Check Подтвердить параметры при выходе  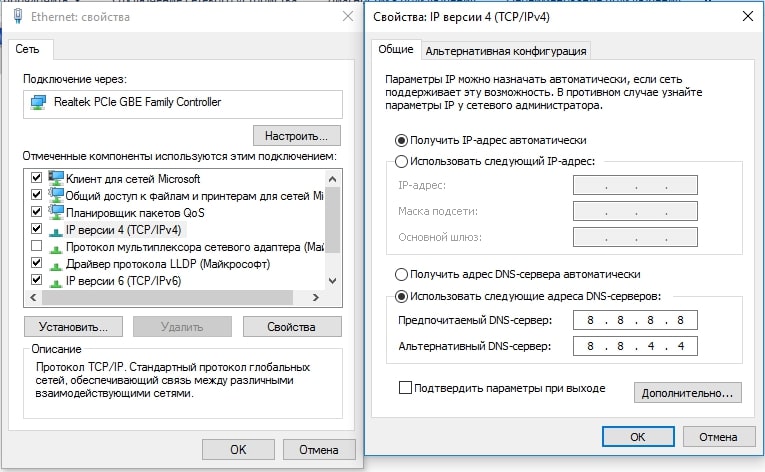click(405, 388)
